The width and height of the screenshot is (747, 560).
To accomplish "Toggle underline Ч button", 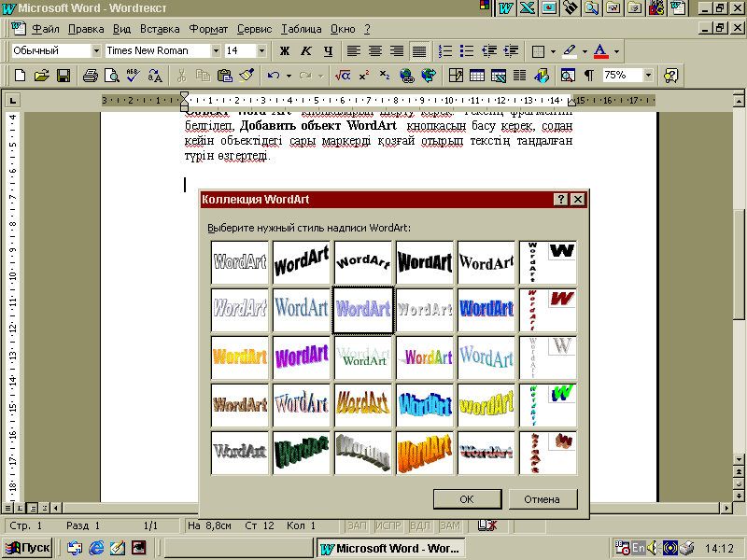I will click(x=328, y=50).
